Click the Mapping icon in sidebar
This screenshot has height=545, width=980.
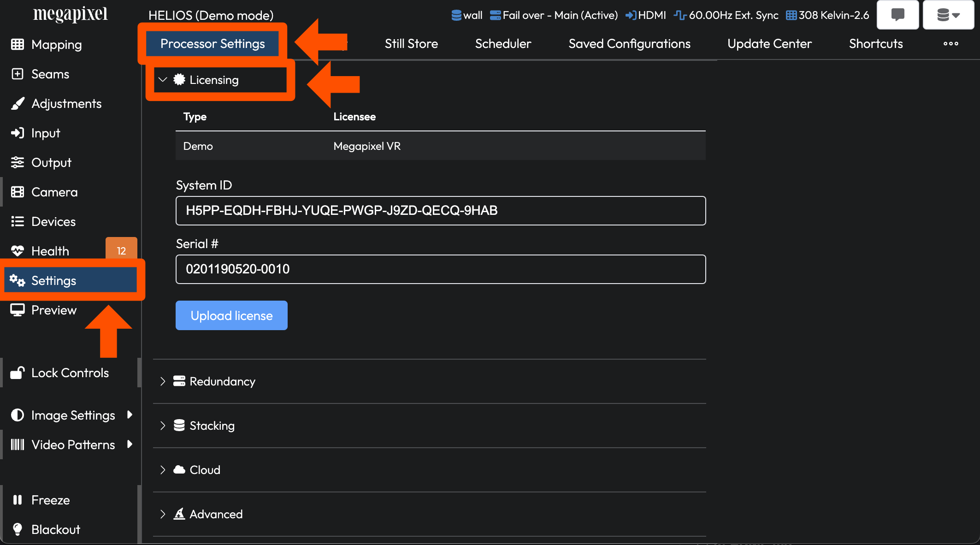(17, 45)
